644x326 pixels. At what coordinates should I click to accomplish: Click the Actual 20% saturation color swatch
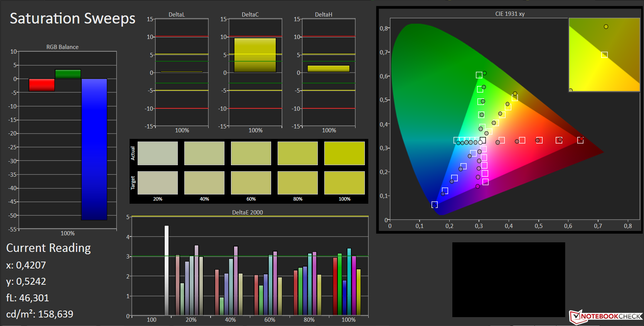pyautogui.click(x=158, y=153)
